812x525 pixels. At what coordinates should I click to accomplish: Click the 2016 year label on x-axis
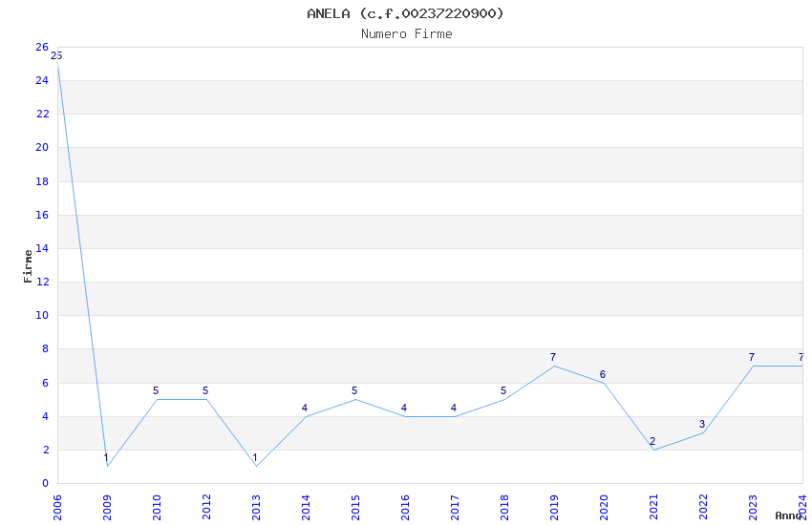[x=405, y=508]
